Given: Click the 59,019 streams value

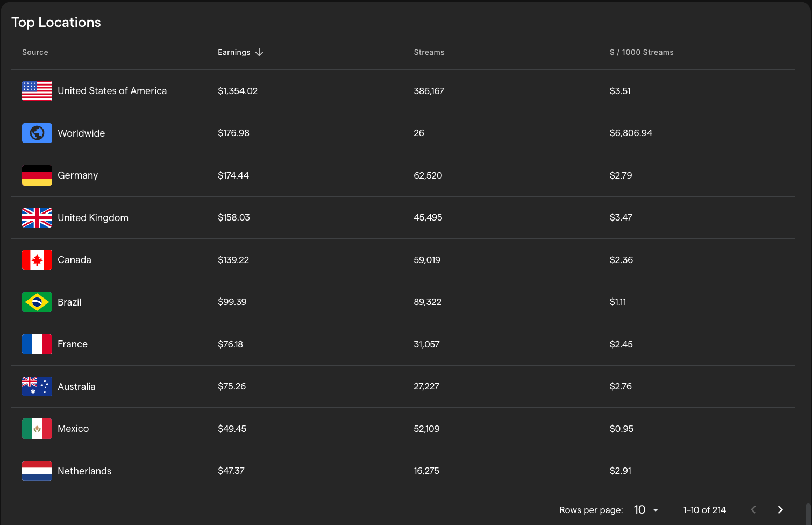Looking at the screenshot, I should click(427, 260).
